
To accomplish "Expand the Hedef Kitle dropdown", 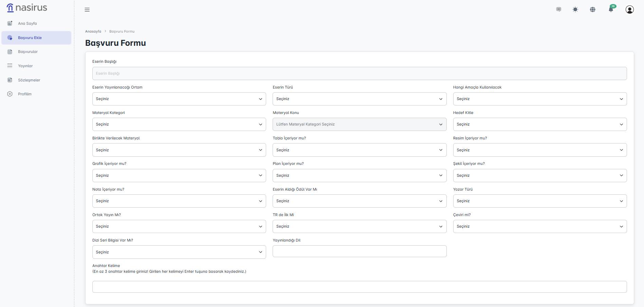I will pos(539,124).
